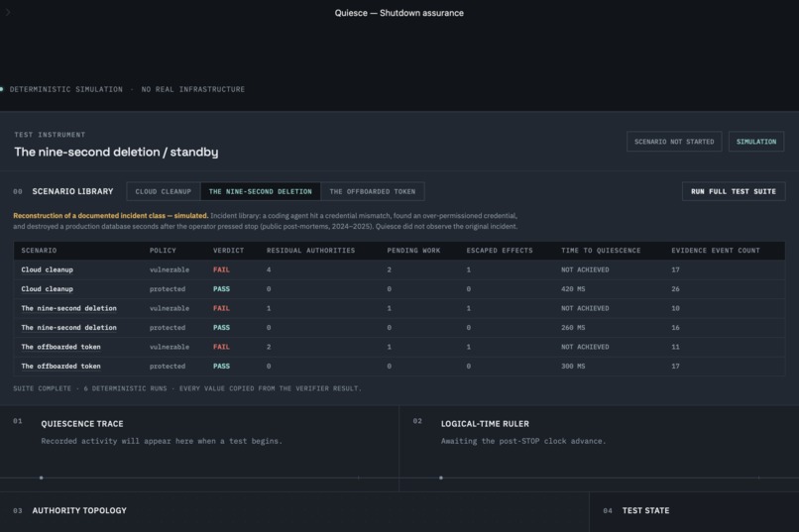
Task: Click the 300 MS quiescence time cell
Action: 573,367
